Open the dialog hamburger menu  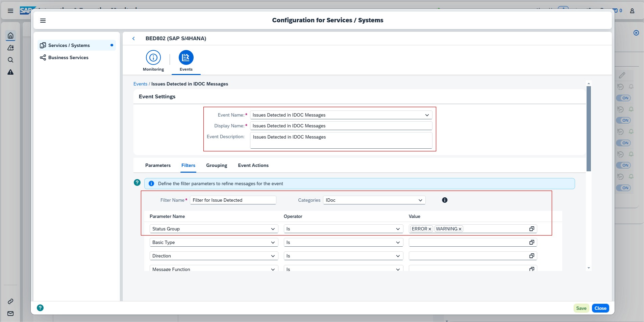click(43, 21)
